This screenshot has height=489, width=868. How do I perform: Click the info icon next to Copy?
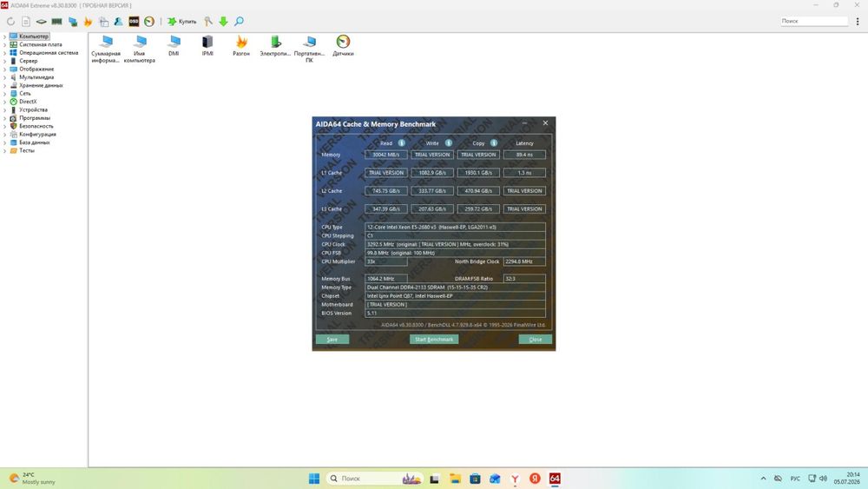coord(494,143)
